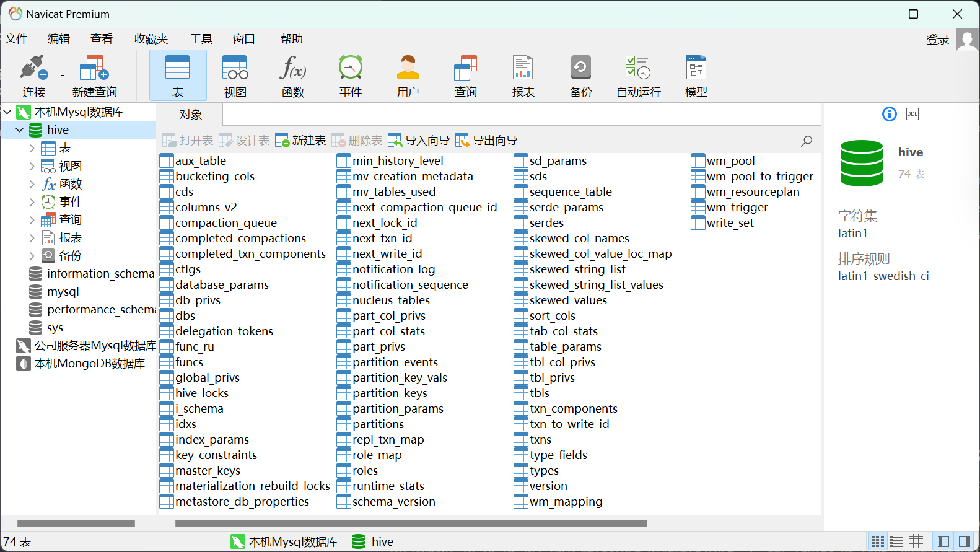Expand the 备份 node under hive
Screen dimensions: 980x552
pos(32,256)
